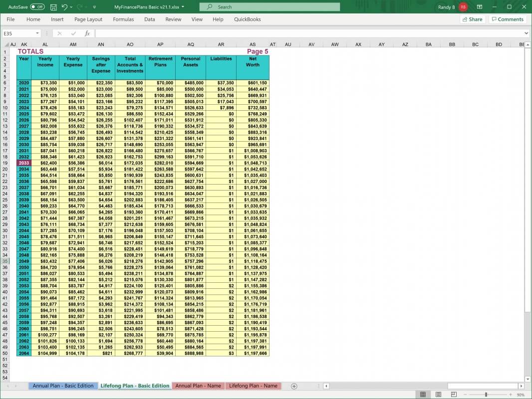The height and width of the screenshot is (399, 532).
Task: Click the Insert Function fx icon
Action: (87, 33)
